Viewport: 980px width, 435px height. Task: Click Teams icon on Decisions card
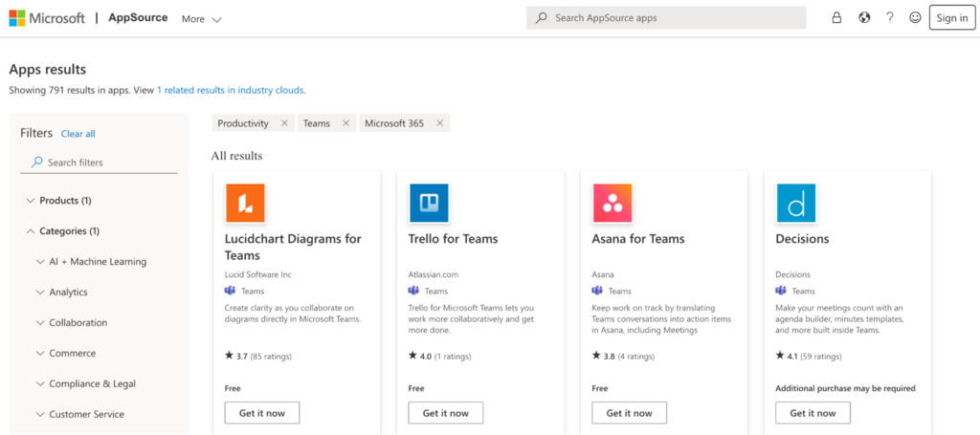pyautogui.click(x=781, y=291)
